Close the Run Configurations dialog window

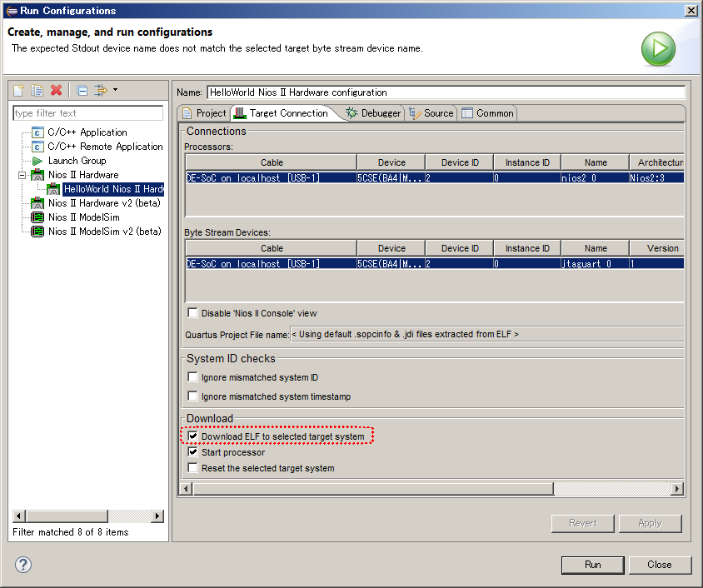(x=691, y=10)
